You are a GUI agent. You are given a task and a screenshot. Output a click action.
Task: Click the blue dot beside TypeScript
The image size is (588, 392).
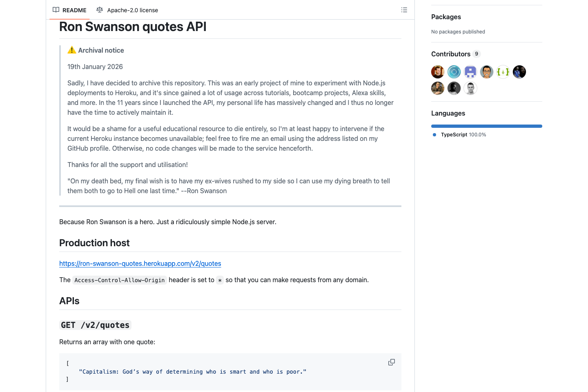coord(434,134)
